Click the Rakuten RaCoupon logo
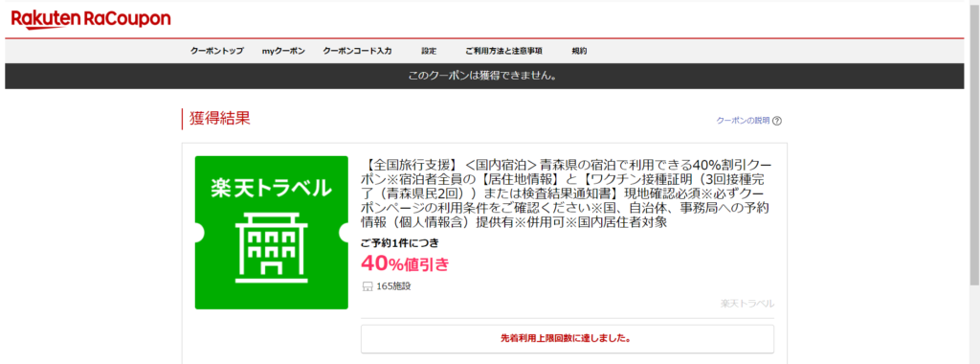This screenshot has width=980, height=364. click(91, 19)
